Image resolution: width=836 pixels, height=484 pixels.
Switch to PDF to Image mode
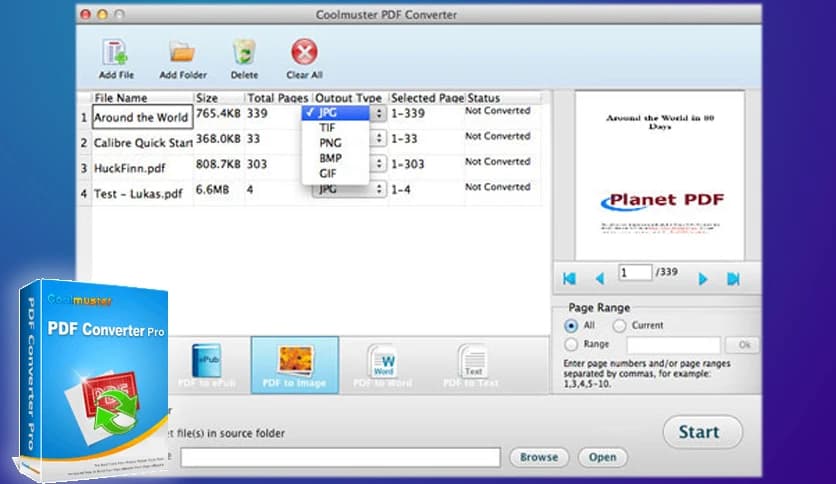click(x=295, y=366)
